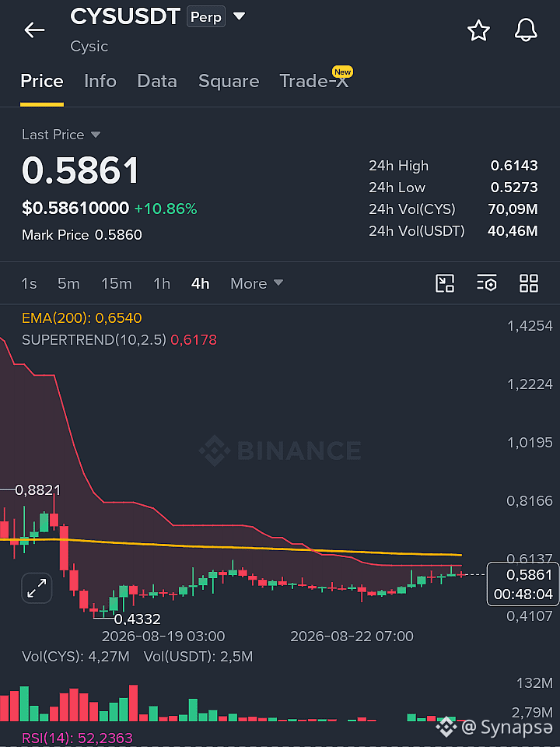Screen dimensions: 560x747
Task: Go back using the left arrow icon
Action: (x=34, y=30)
